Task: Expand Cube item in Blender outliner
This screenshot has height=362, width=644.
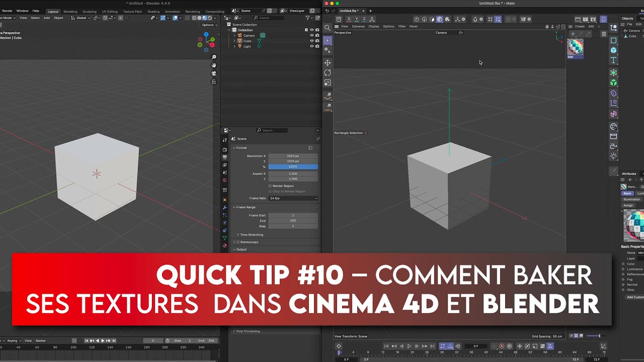Action: click(234, 41)
